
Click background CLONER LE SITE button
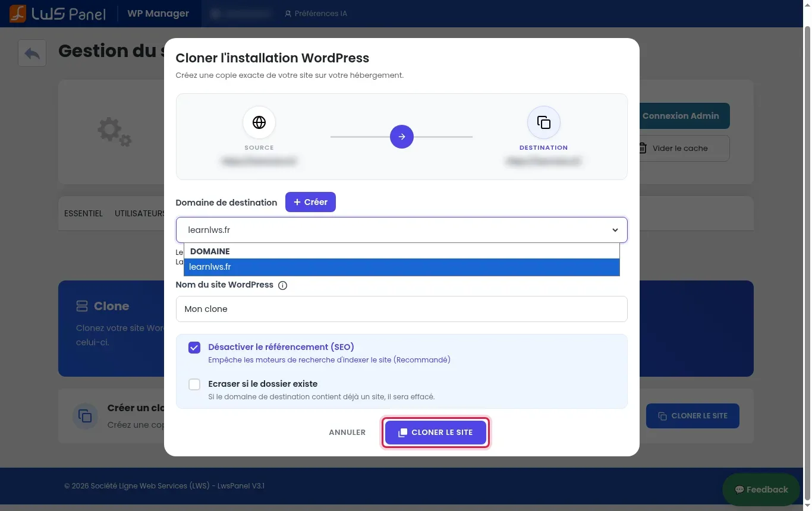(693, 416)
